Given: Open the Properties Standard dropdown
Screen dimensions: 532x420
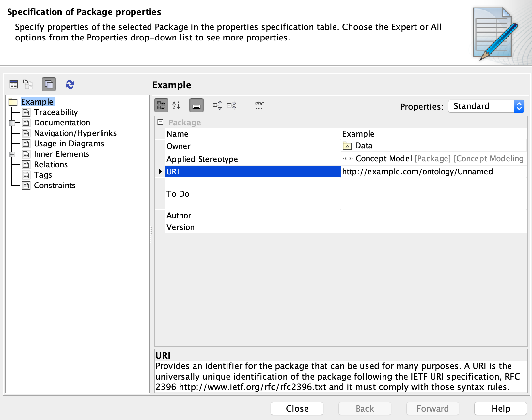Looking at the screenshot, I should (x=486, y=106).
